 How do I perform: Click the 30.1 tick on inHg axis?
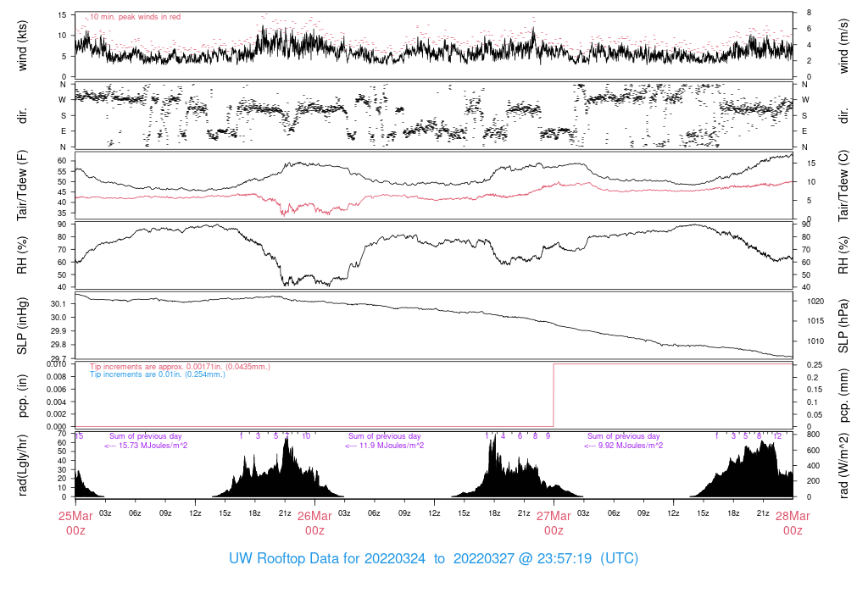[x=58, y=303]
